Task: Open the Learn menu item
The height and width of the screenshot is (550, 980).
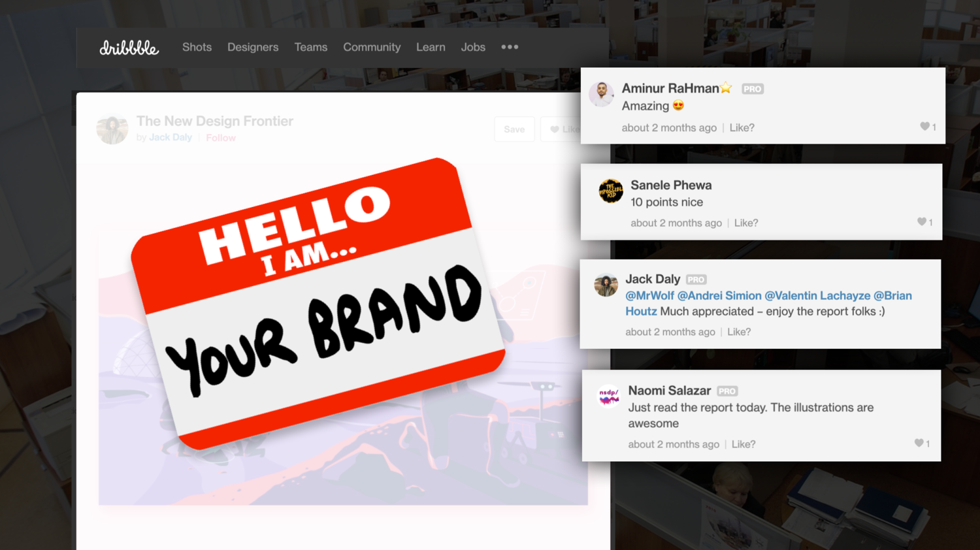Action: click(x=431, y=47)
